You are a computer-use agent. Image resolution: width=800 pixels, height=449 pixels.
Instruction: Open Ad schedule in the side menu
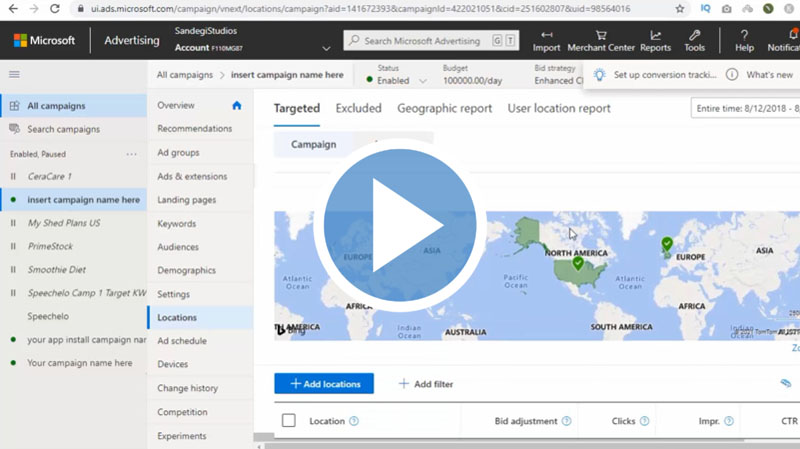[182, 341]
